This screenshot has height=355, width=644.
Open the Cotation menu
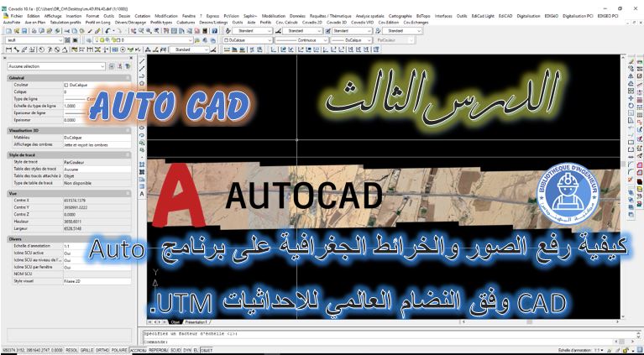point(143,16)
